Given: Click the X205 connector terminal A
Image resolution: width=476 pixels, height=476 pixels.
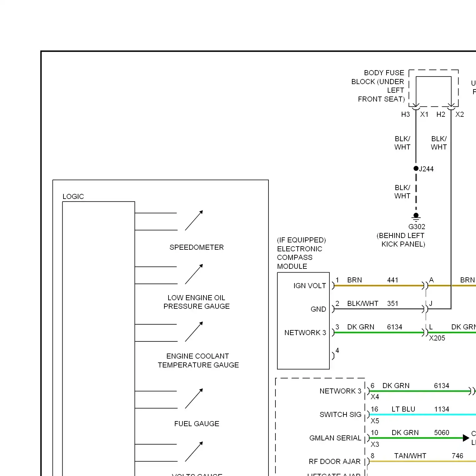Looking at the screenshot, I should 425,286.
